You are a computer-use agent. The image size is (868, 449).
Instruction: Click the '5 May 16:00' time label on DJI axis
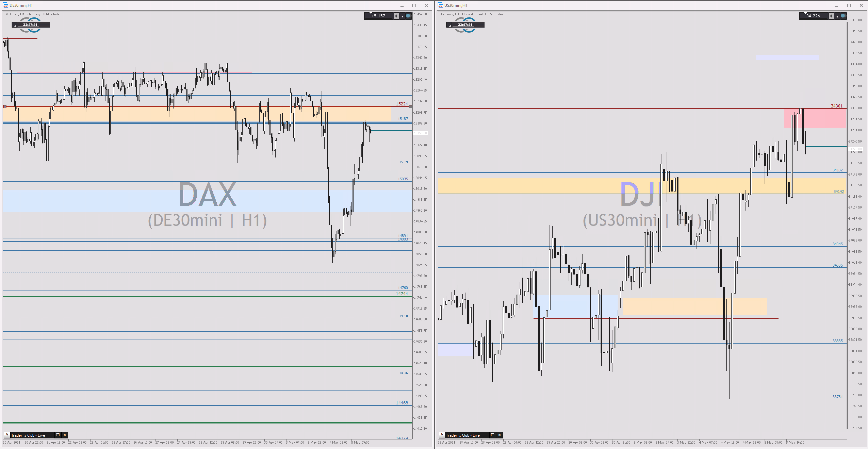click(x=795, y=442)
